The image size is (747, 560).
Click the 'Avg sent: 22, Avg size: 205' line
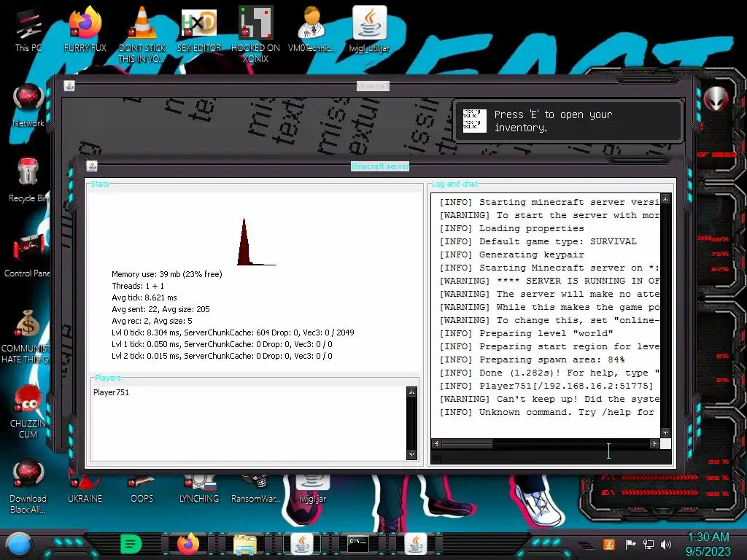(x=160, y=309)
